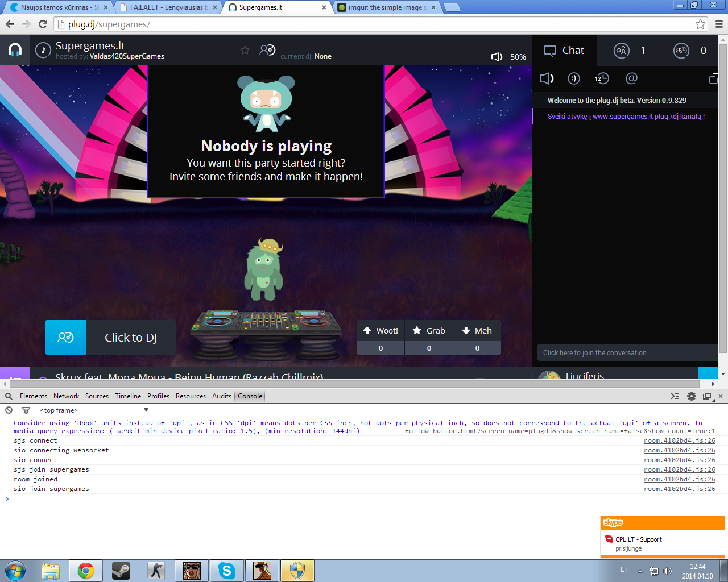Open Skype from the taskbar
Screen dimensions: 728x582
227,571
